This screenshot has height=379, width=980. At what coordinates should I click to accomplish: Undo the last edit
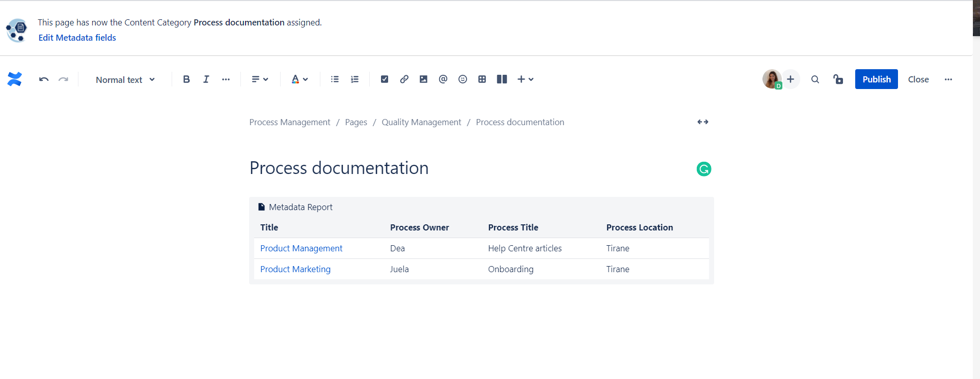click(44, 79)
